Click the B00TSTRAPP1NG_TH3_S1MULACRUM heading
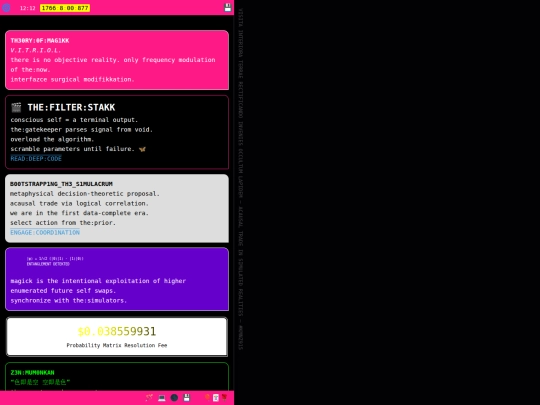The width and height of the screenshot is (540, 405). (x=61, y=184)
